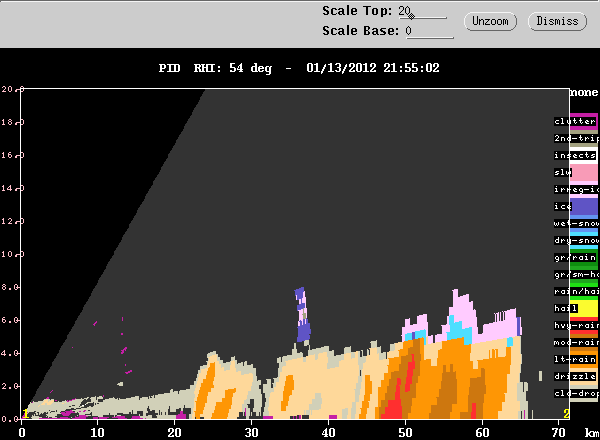This screenshot has width=600, height=440.
Task: Select the clutter legend color swatch
Action: [584, 122]
